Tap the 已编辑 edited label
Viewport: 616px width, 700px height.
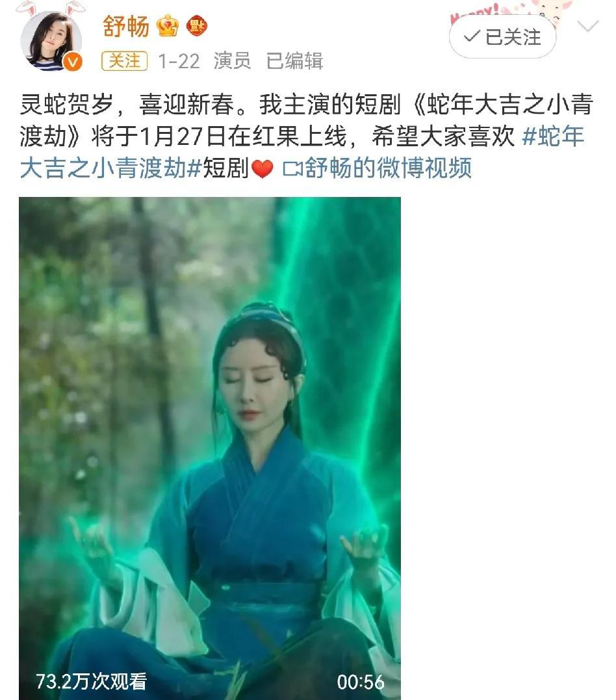294,60
